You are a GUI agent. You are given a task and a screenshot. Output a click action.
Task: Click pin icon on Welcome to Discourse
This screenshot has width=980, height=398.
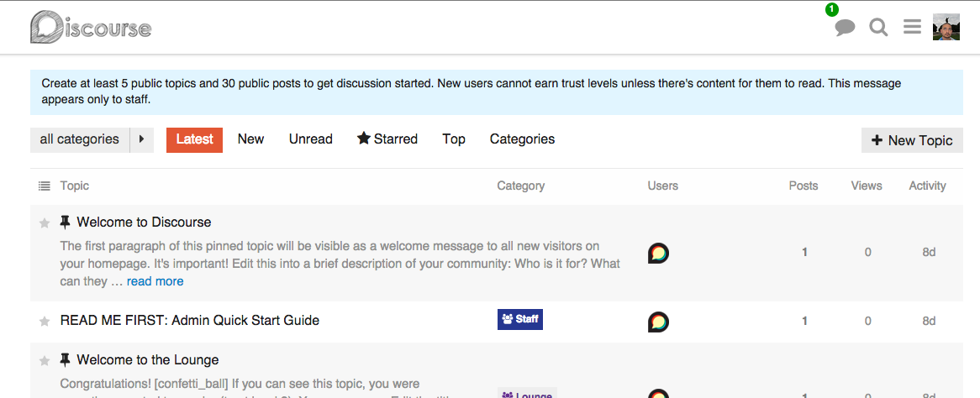tap(65, 222)
